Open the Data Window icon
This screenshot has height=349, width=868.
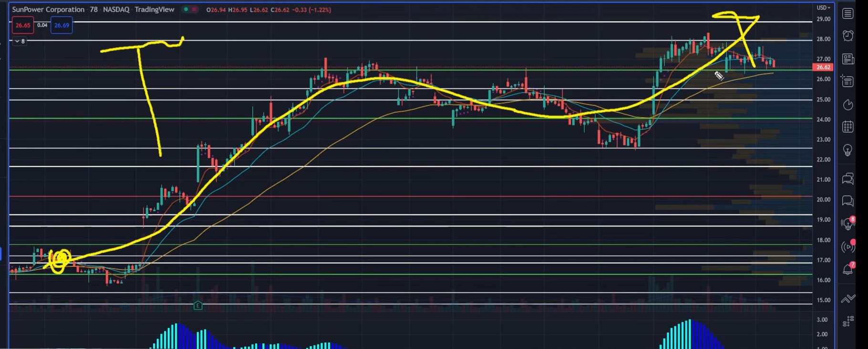[x=847, y=81]
